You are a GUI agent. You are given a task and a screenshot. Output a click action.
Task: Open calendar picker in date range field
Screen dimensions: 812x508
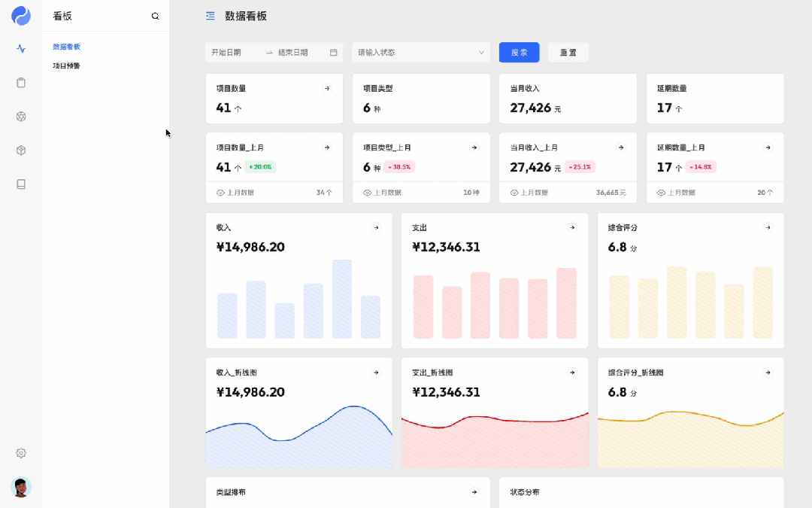(x=334, y=53)
